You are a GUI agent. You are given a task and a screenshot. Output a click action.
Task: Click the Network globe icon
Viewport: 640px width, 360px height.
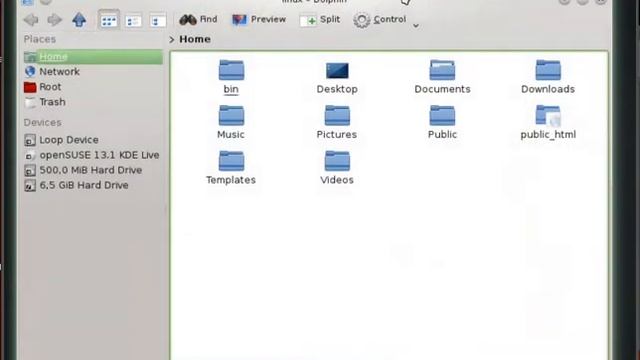coord(30,72)
